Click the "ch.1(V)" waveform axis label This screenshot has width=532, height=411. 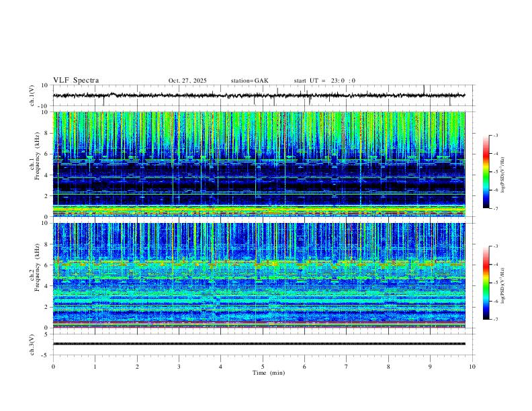(32, 95)
